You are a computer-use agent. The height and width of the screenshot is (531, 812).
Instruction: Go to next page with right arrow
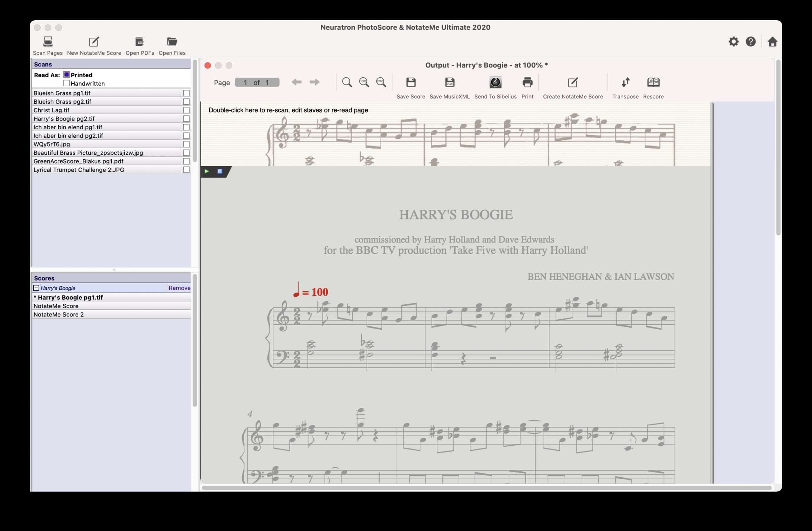pos(314,82)
